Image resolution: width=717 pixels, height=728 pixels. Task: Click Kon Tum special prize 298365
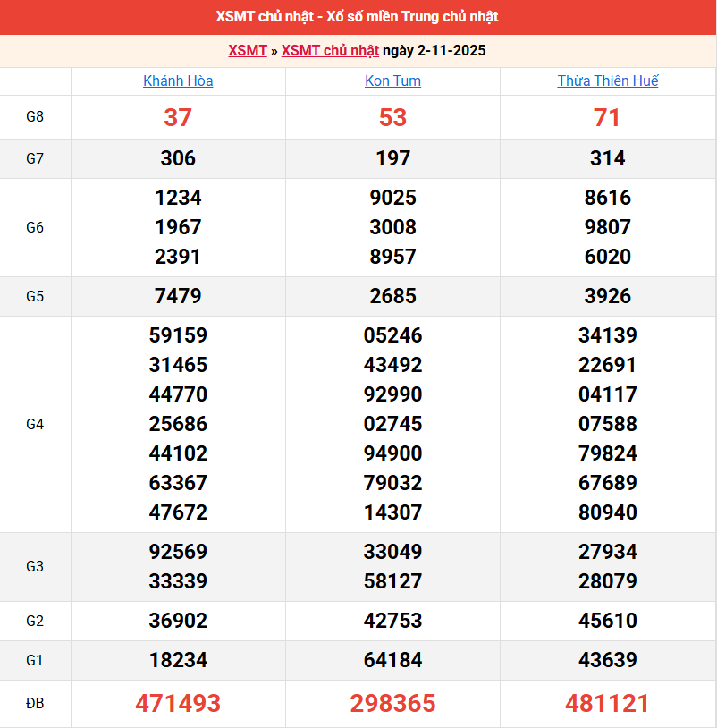392,704
